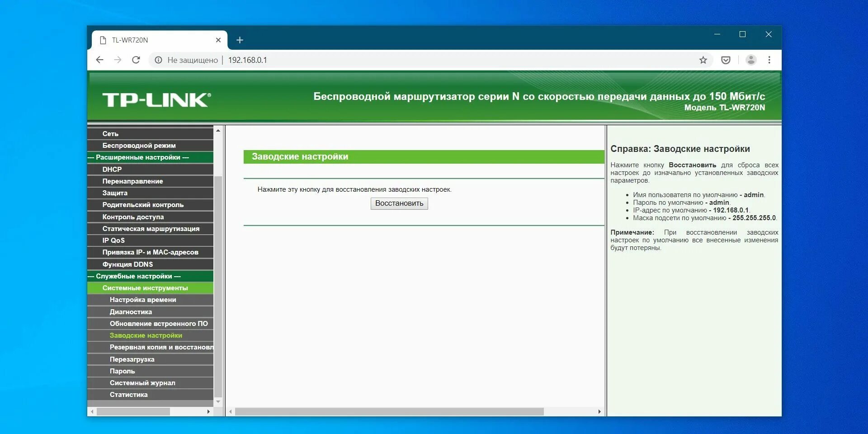Open the Беспроводной режим section

[x=150, y=146]
